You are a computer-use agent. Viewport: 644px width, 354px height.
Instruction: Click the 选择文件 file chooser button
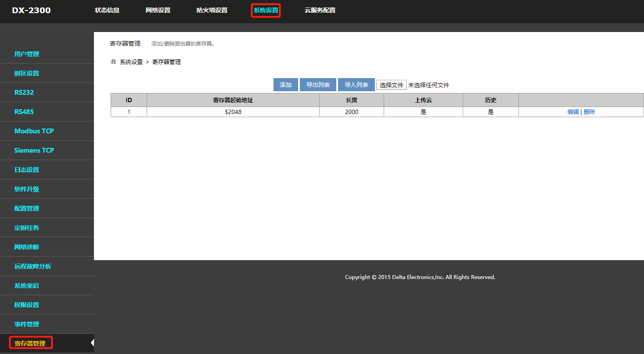coord(392,85)
